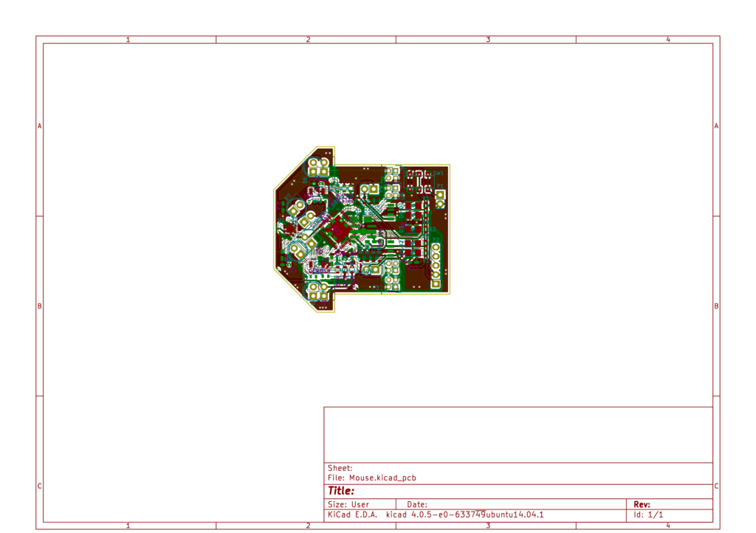This screenshot has width=756, height=533.
Task: Click the "P2" header label on the board
Action: coord(436,240)
